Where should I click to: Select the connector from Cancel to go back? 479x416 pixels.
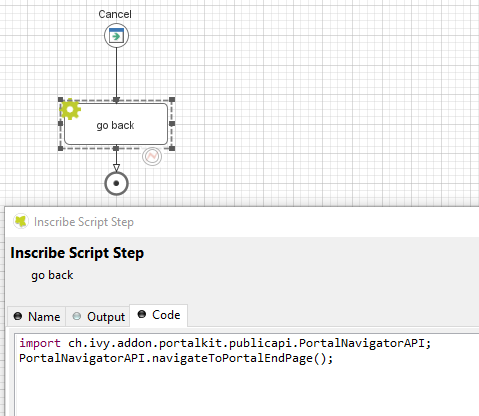click(x=116, y=73)
